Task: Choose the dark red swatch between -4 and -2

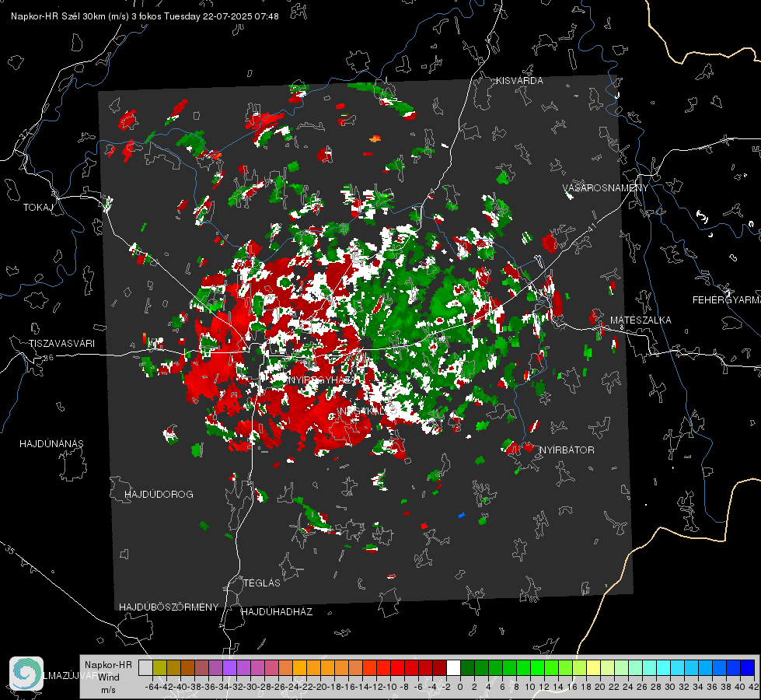Action: [440, 667]
